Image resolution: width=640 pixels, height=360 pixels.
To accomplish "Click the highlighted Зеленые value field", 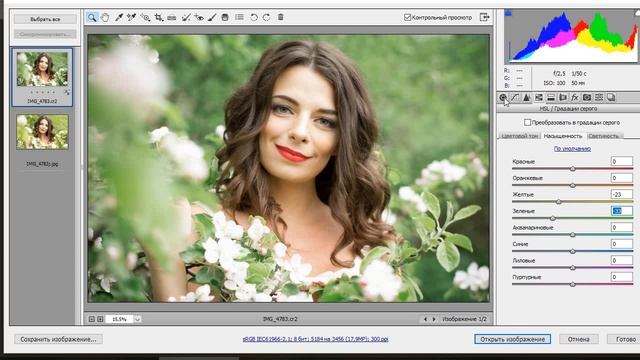I will [x=622, y=211].
